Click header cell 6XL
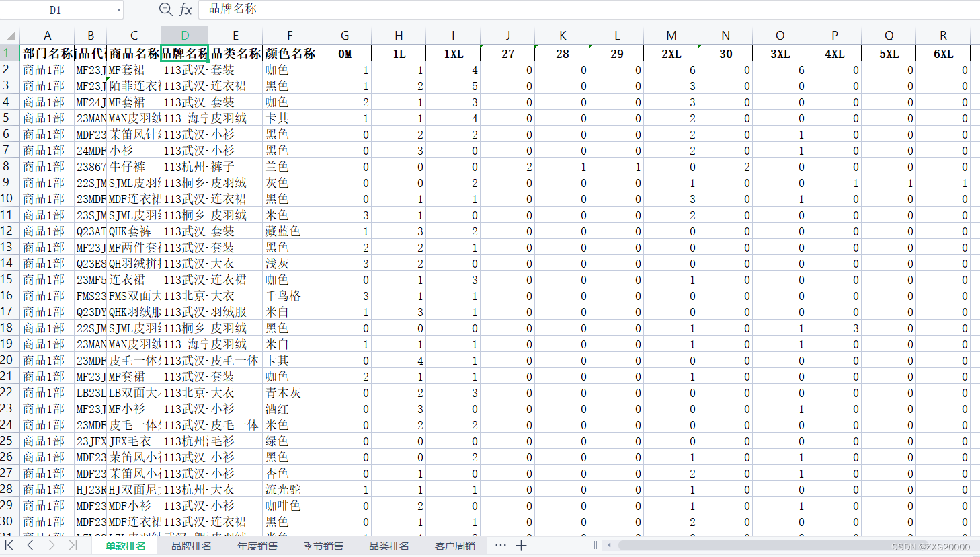Screen dimensions: 980x557 [944, 53]
